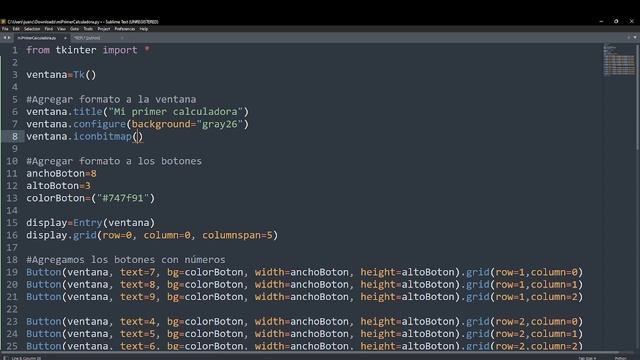The height and width of the screenshot is (360, 640).
Task: Open the Tab Size selector in status bar
Action: coord(587,358)
